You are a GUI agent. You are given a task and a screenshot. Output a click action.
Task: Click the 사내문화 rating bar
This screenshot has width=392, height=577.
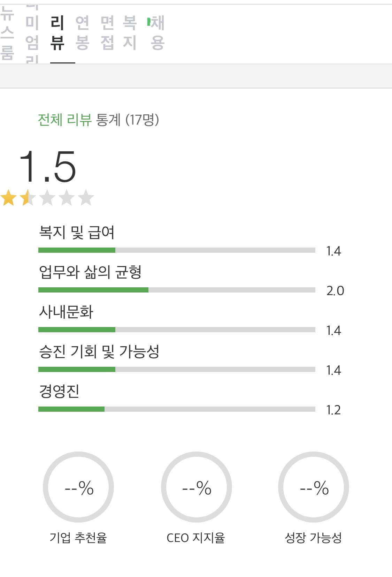click(177, 329)
